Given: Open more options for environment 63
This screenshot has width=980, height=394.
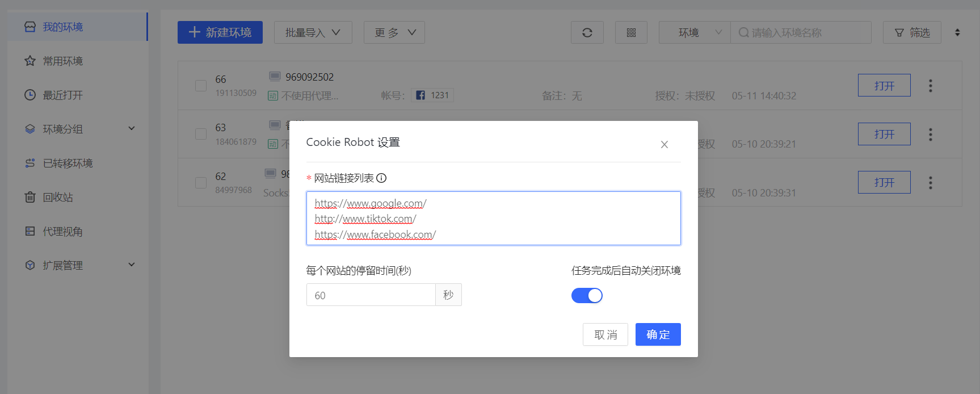Looking at the screenshot, I should pyautogui.click(x=930, y=135).
